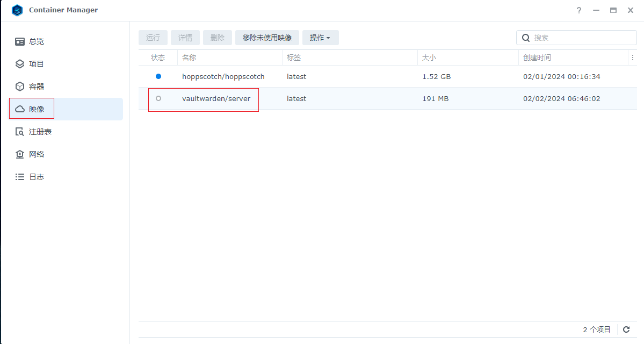Screen dimensions: 644x344
Task: Click the 运行 run button
Action: [x=153, y=38]
